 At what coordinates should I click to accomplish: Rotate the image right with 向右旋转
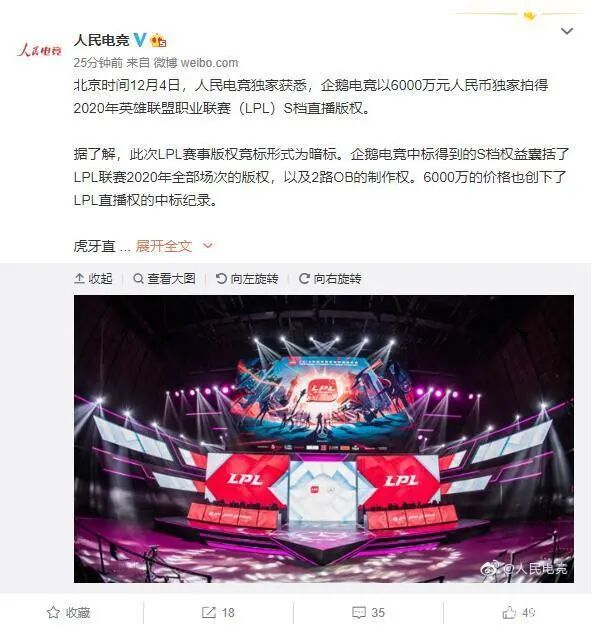click(330, 278)
